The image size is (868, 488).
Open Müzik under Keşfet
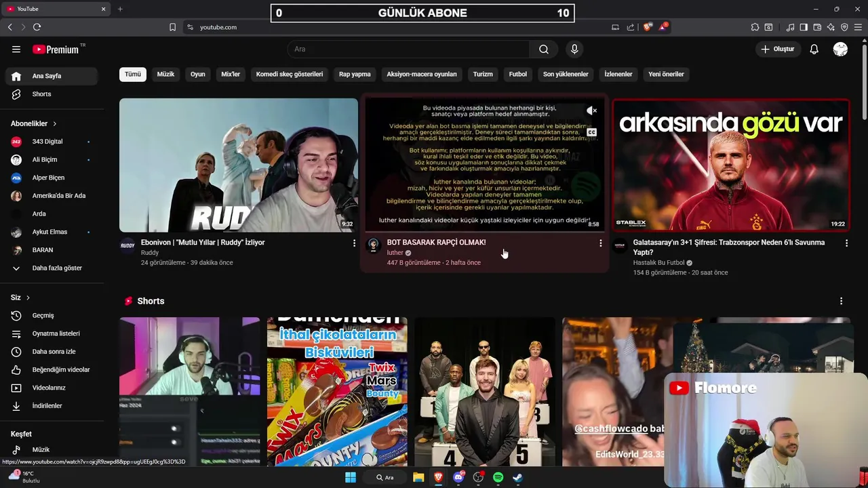click(51, 449)
